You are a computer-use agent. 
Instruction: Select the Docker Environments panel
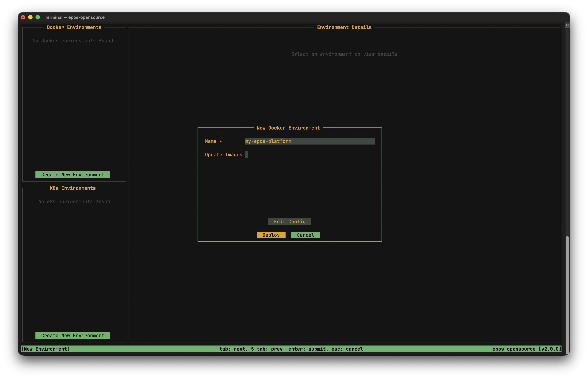(74, 27)
